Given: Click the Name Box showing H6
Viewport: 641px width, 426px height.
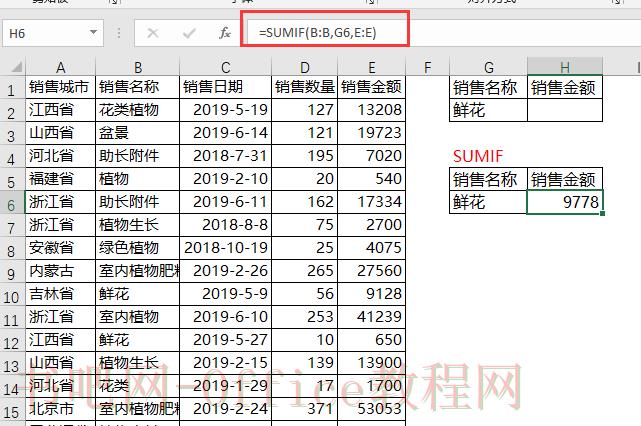Looking at the screenshot, I should [53, 33].
